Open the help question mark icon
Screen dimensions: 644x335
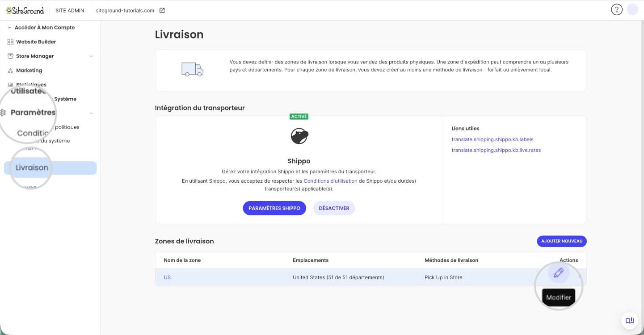pyautogui.click(x=617, y=10)
